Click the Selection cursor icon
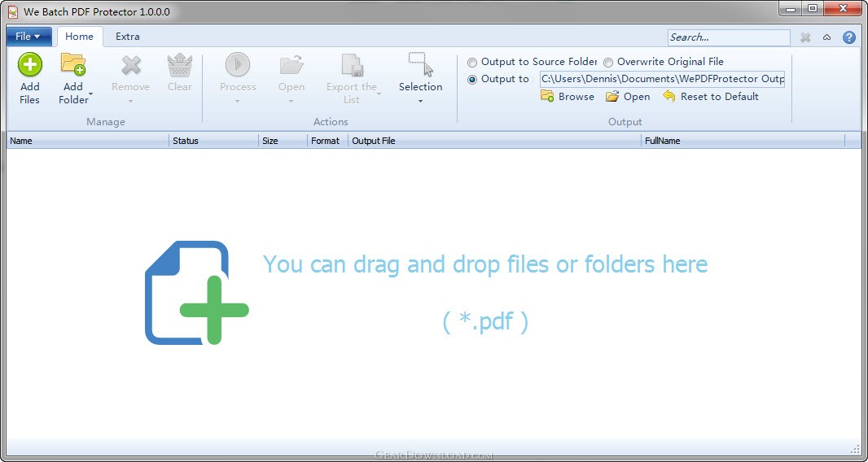The width and height of the screenshot is (868, 462). [x=421, y=64]
